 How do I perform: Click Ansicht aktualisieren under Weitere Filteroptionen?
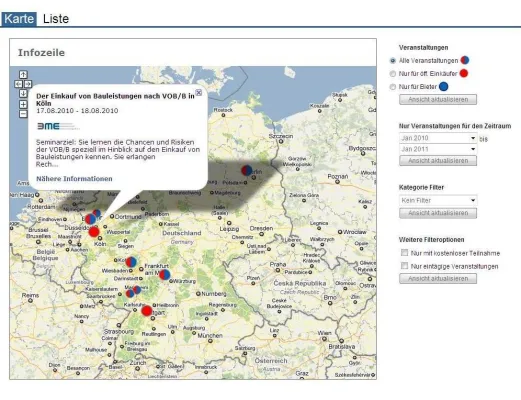click(x=438, y=278)
